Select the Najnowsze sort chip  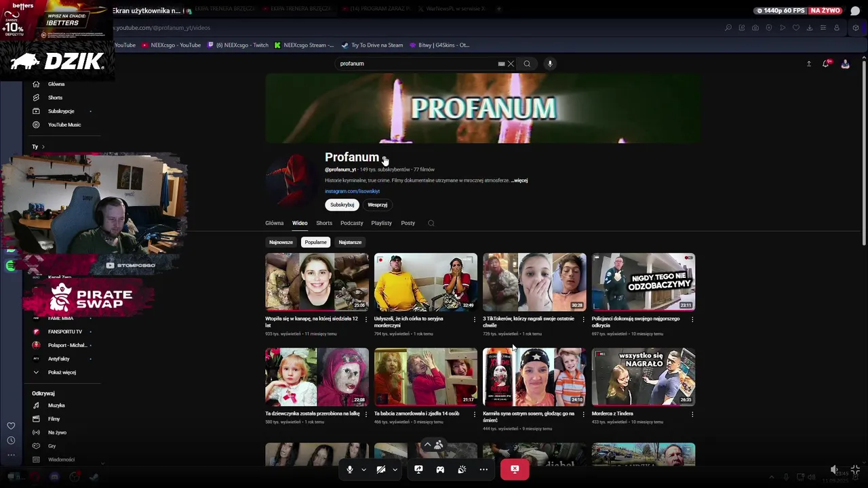pos(281,242)
